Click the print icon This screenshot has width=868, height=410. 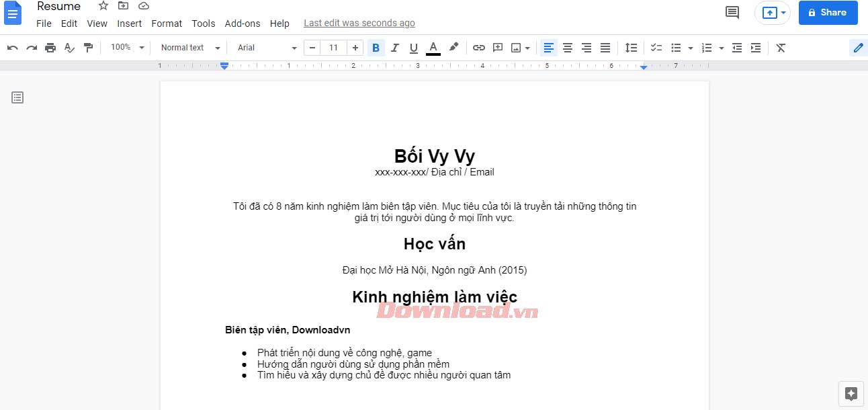tap(50, 47)
